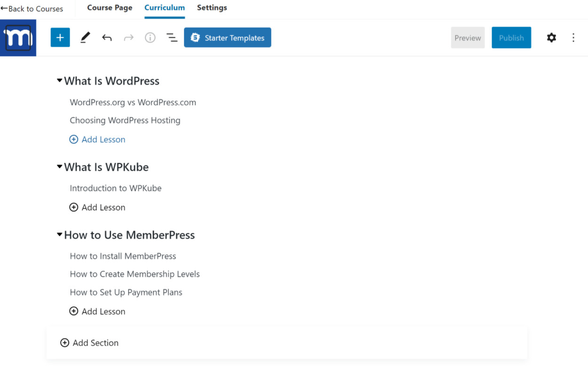Add Lesson under What Is WordPress
Image resolution: width=588 pixels, height=373 pixels.
[97, 140]
